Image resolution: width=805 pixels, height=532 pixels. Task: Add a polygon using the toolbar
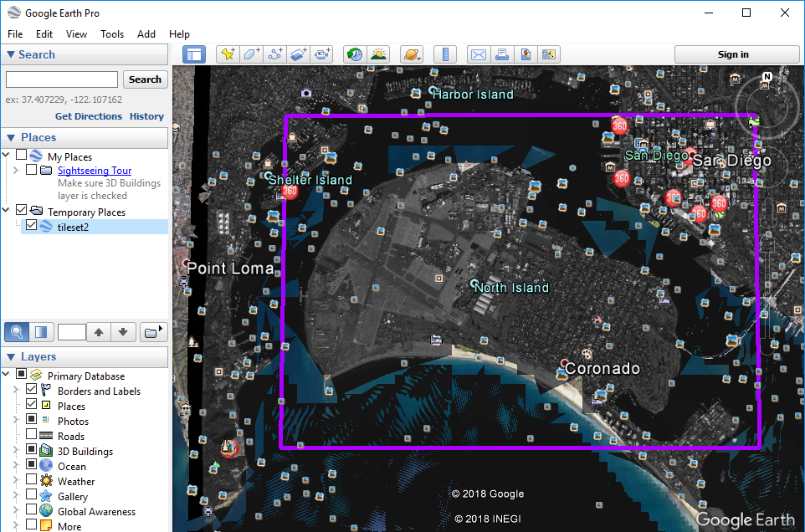[251, 54]
